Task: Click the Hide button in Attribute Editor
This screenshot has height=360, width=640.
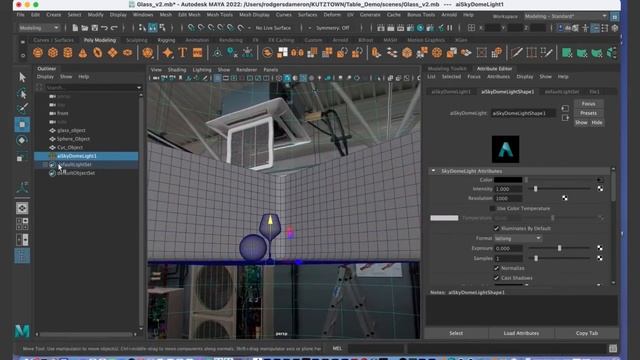Action: point(596,122)
